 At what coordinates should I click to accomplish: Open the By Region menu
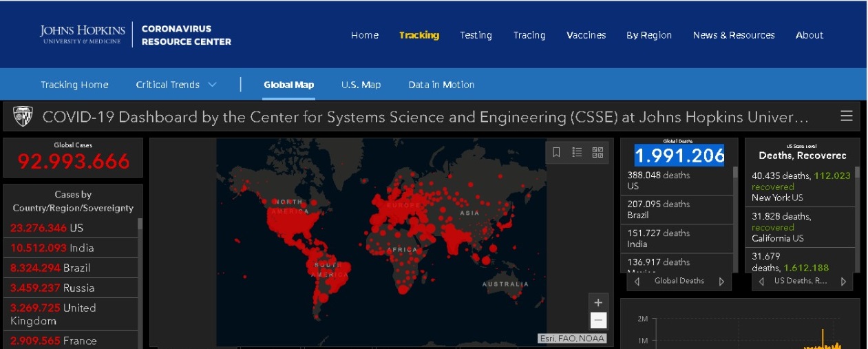[x=649, y=35]
